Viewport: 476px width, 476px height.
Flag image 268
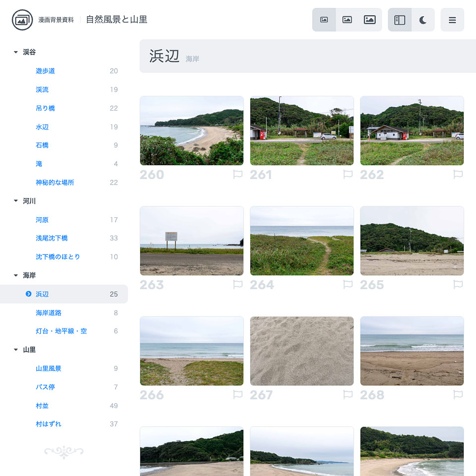tap(458, 394)
